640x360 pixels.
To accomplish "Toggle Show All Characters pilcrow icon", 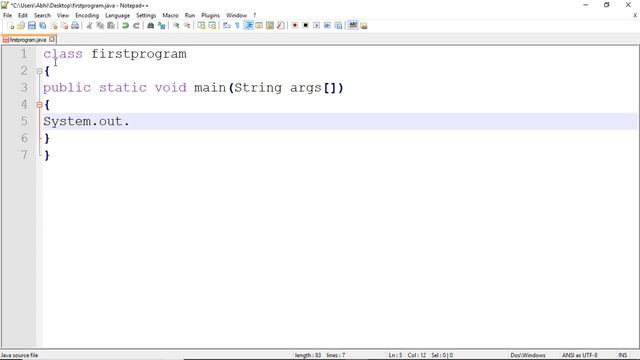I will (237, 26).
